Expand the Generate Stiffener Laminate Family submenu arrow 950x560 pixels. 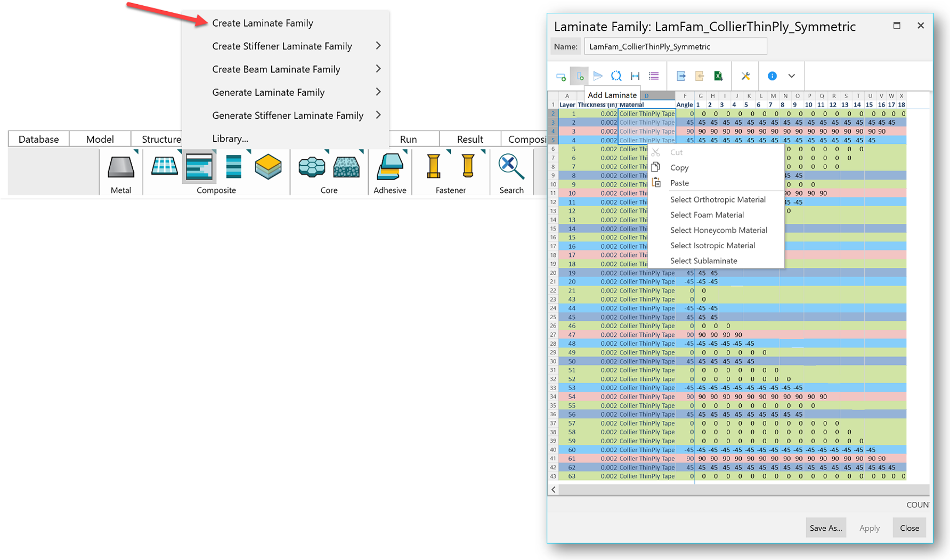[x=378, y=115]
